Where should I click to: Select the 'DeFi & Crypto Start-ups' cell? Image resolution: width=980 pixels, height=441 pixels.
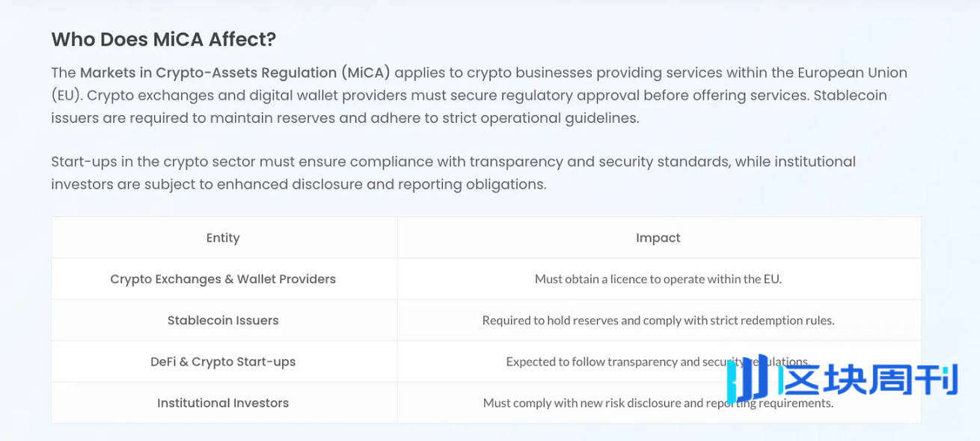(x=223, y=362)
